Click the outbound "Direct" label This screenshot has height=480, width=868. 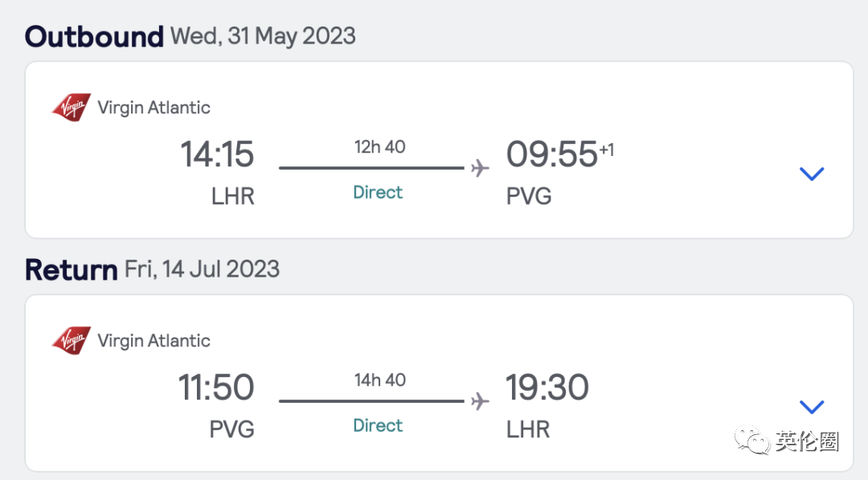click(378, 193)
